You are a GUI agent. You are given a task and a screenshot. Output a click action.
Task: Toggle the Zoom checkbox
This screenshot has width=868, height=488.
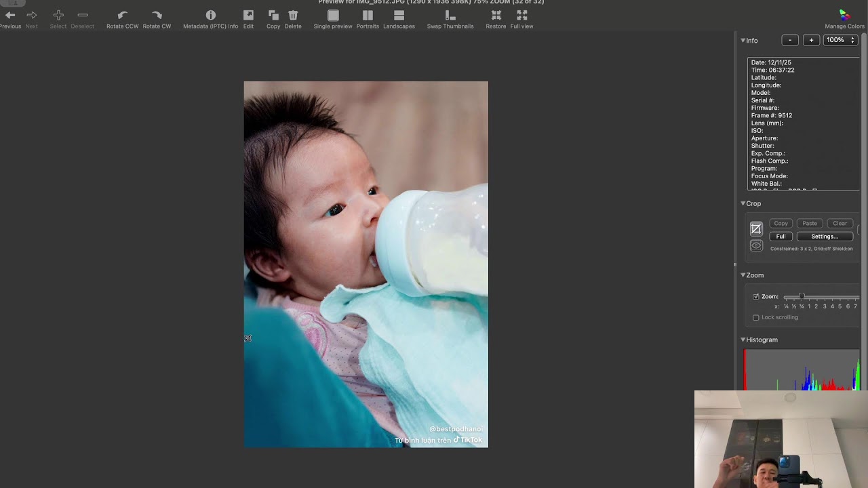[756, 297]
